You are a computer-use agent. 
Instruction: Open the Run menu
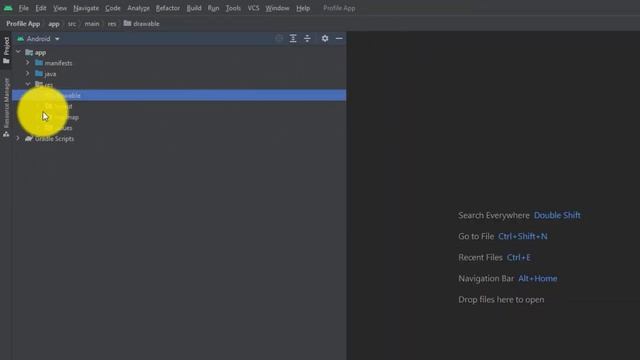tap(213, 8)
